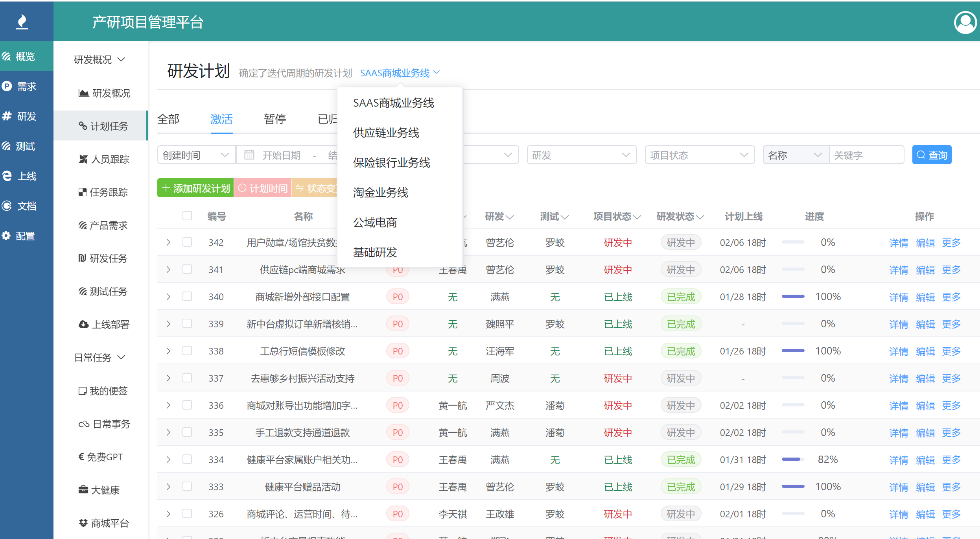The height and width of the screenshot is (539, 980).
Task: Select 任务跟踪 sidebar item
Action: [103, 192]
